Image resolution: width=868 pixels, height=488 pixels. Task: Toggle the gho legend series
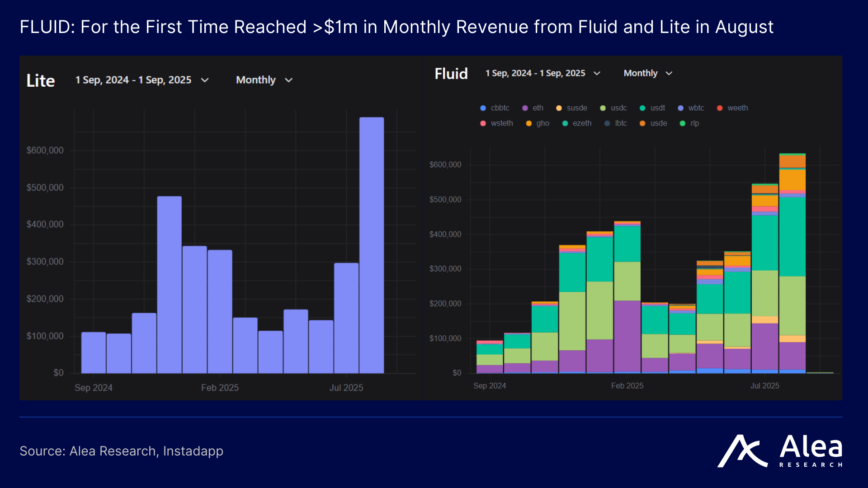pos(538,123)
